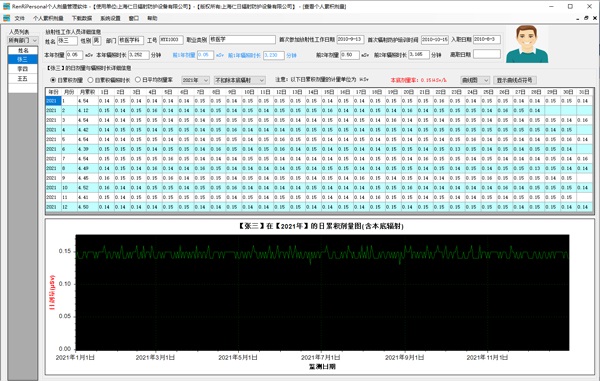This screenshot has width=600, height=381.
Task: Click the 离职日期 empty date field
Action: [487, 54]
